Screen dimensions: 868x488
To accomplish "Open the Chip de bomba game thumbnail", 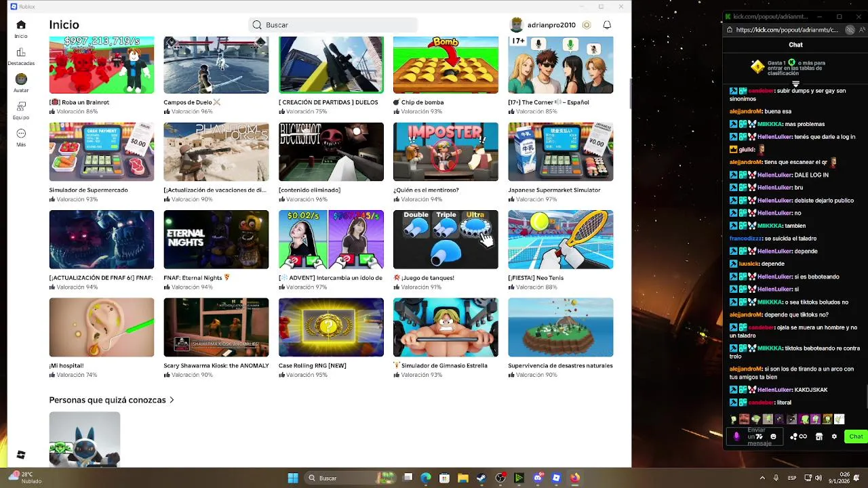I will (x=446, y=65).
